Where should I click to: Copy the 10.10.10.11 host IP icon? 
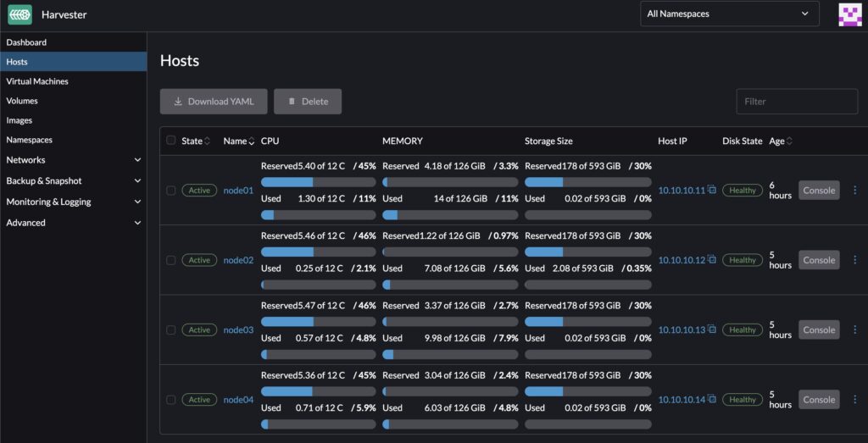tap(712, 190)
